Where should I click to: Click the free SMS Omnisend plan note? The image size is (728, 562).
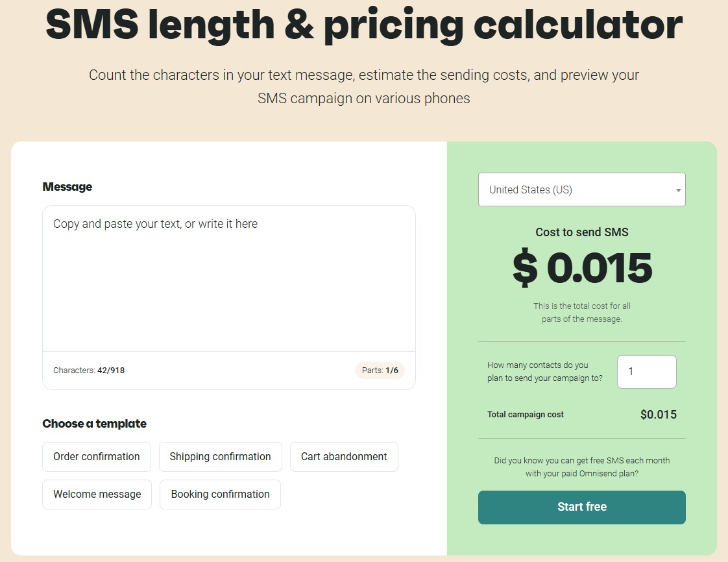click(582, 467)
